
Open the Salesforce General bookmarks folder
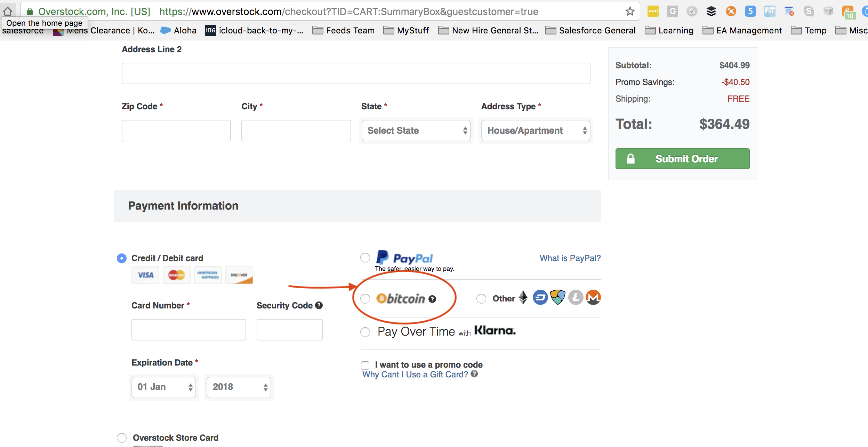click(x=590, y=31)
